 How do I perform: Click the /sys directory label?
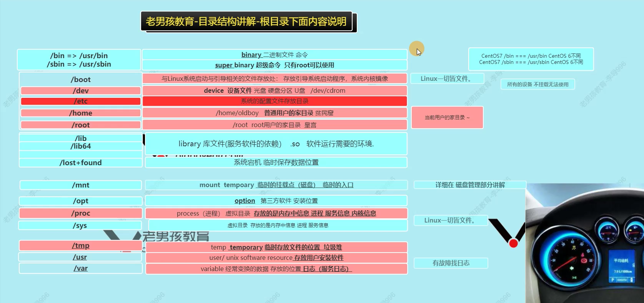tap(80, 226)
